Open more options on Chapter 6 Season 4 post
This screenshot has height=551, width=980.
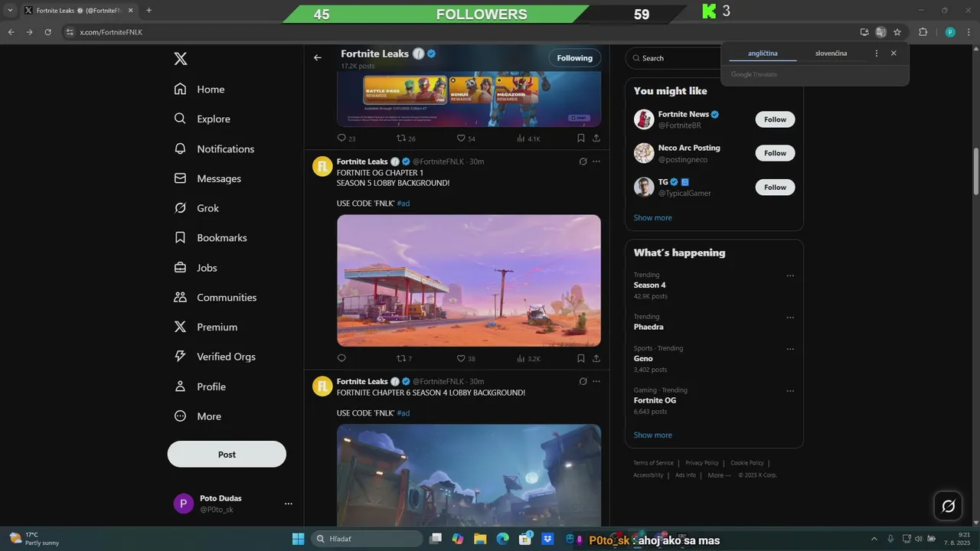596,381
